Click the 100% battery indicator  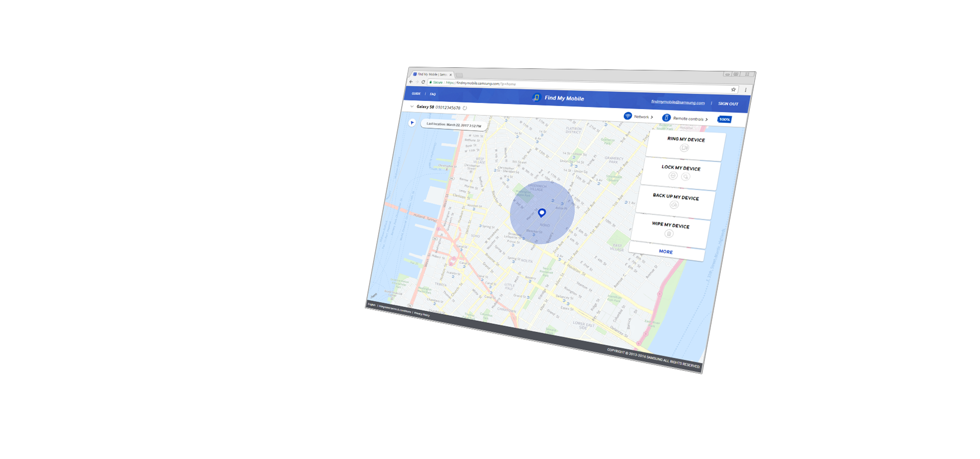(x=724, y=119)
